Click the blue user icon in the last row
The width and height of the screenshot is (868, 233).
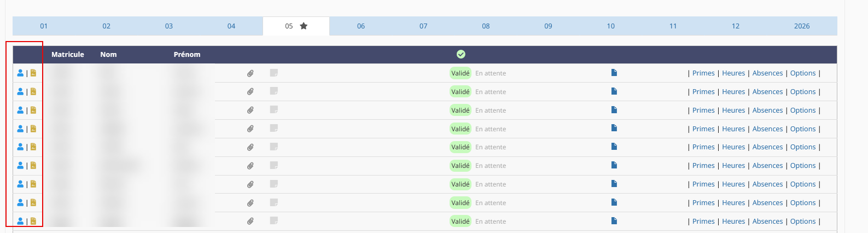tap(20, 221)
